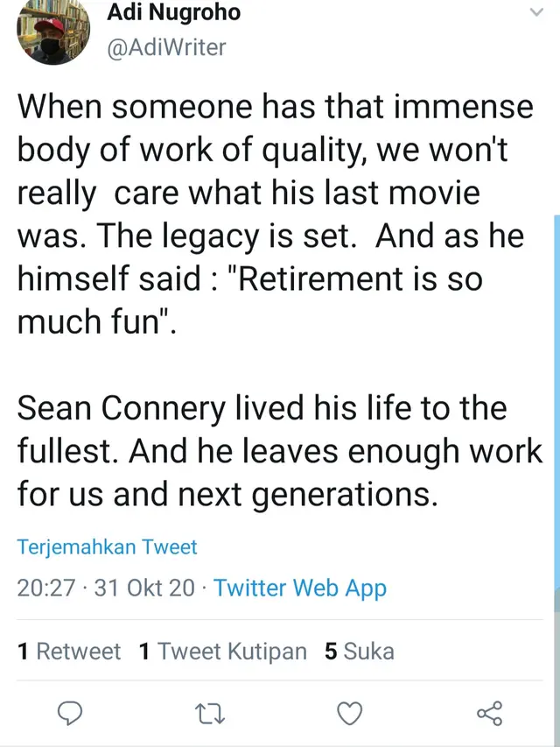Screen dimensions: 560x747
Task: Click the 31 Okt 20 date
Action: pyautogui.click(x=144, y=588)
